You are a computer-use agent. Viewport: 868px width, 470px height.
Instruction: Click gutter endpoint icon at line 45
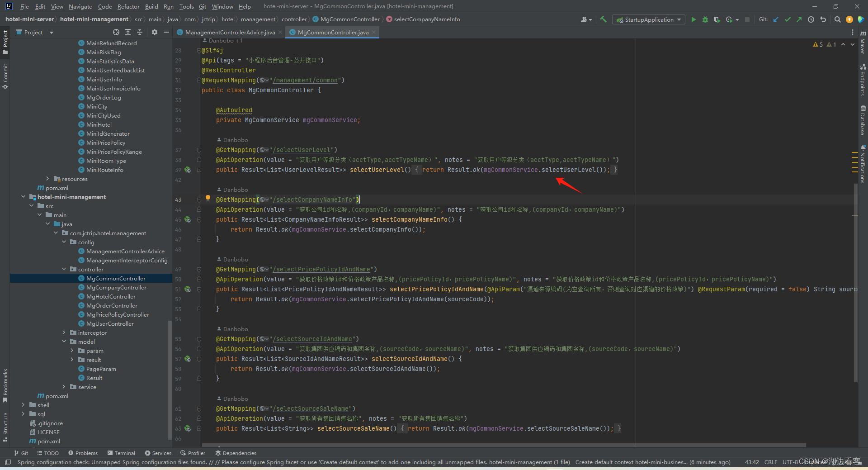coord(188,220)
